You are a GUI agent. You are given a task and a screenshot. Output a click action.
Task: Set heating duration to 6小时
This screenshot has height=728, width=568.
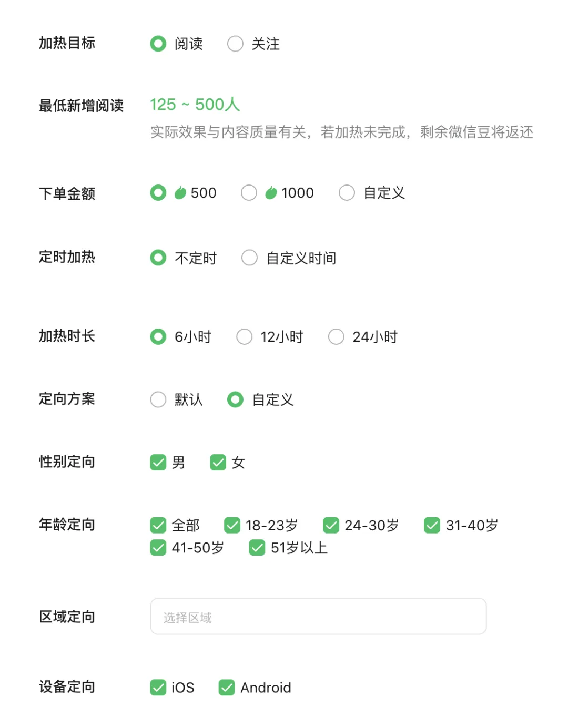click(x=158, y=337)
